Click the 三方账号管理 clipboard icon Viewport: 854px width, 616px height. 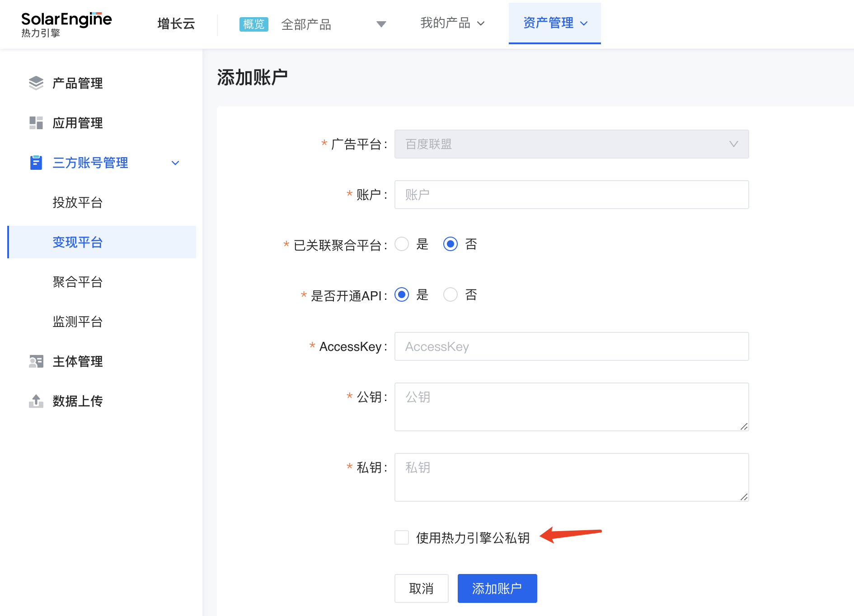click(36, 163)
